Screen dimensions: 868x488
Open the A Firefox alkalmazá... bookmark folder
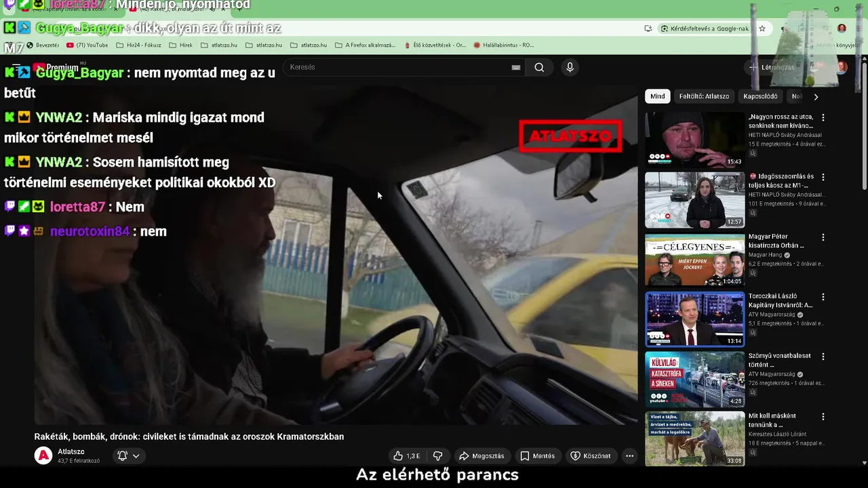[x=366, y=45]
